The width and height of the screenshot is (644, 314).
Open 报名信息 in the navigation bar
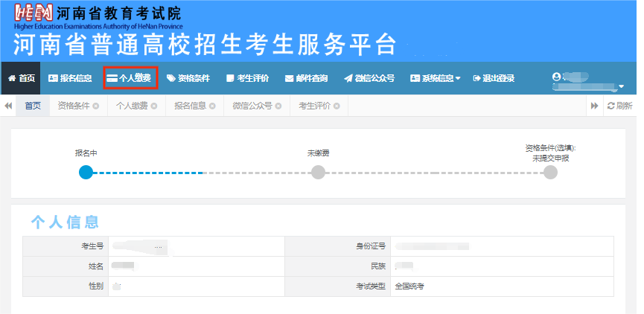(70, 78)
